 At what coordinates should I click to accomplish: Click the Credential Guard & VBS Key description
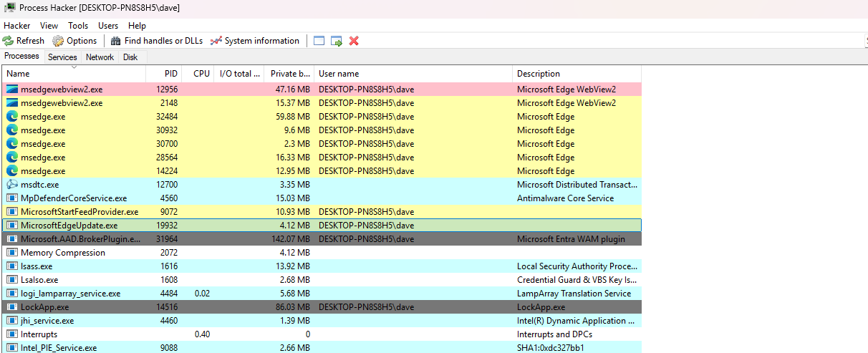click(x=577, y=280)
